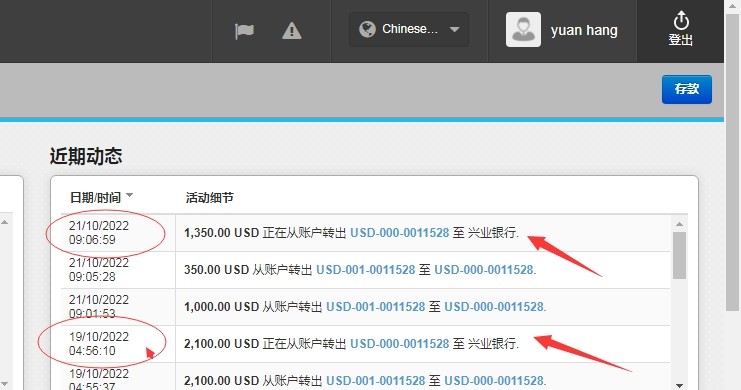Viewport: 741px width, 390px height.
Task: Click the 登出 logout icon
Action: (x=681, y=28)
